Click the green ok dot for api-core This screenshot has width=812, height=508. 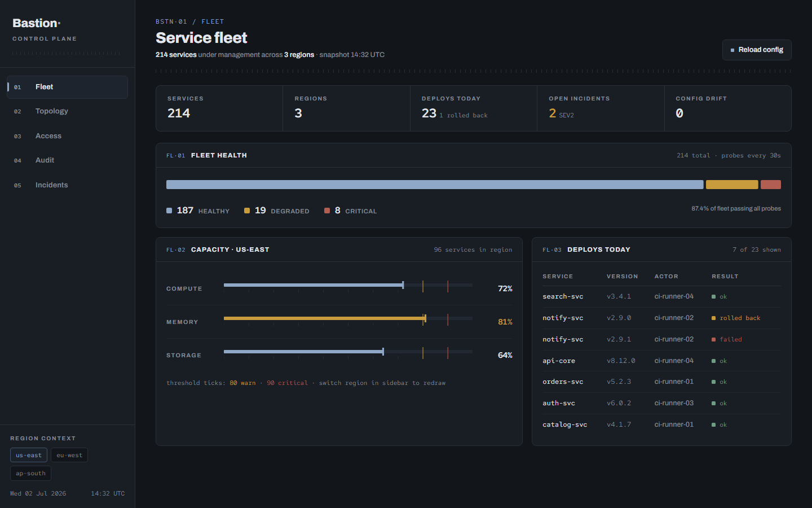714,361
